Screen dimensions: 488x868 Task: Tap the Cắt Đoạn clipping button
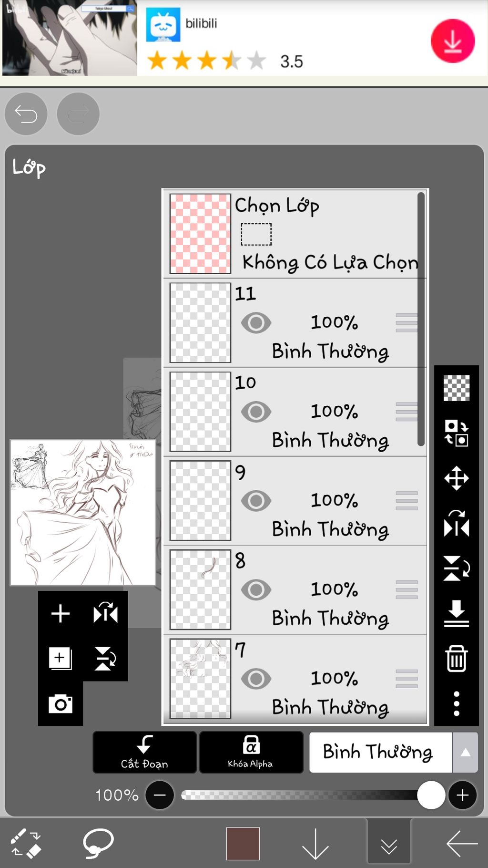pyautogui.click(x=144, y=752)
